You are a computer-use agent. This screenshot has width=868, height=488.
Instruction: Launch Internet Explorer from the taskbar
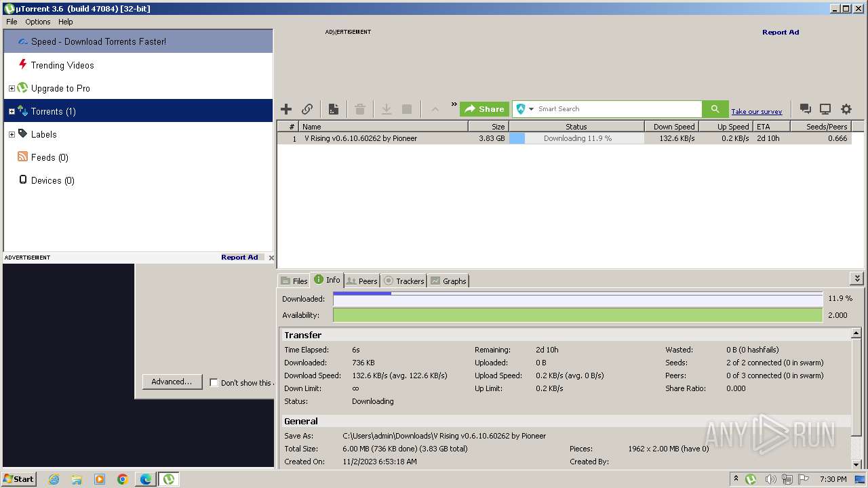pos(54,479)
